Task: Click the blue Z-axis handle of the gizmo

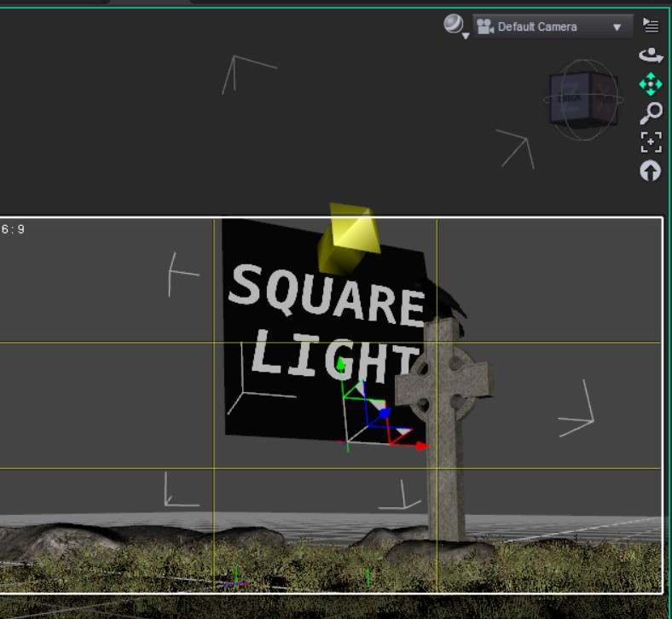Action: (x=385, y=413)
